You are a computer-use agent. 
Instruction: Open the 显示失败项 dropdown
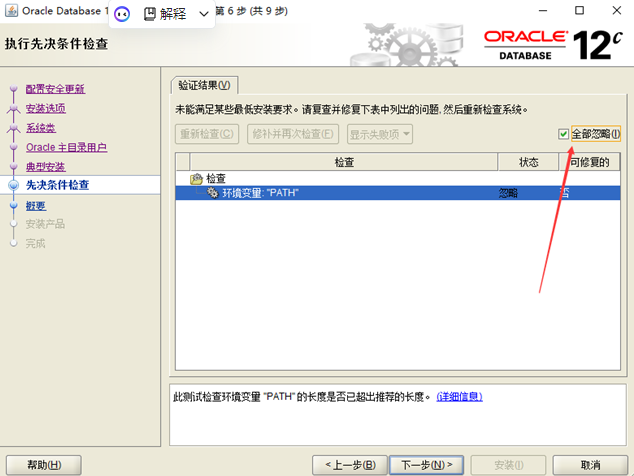(x=380, y=134)
